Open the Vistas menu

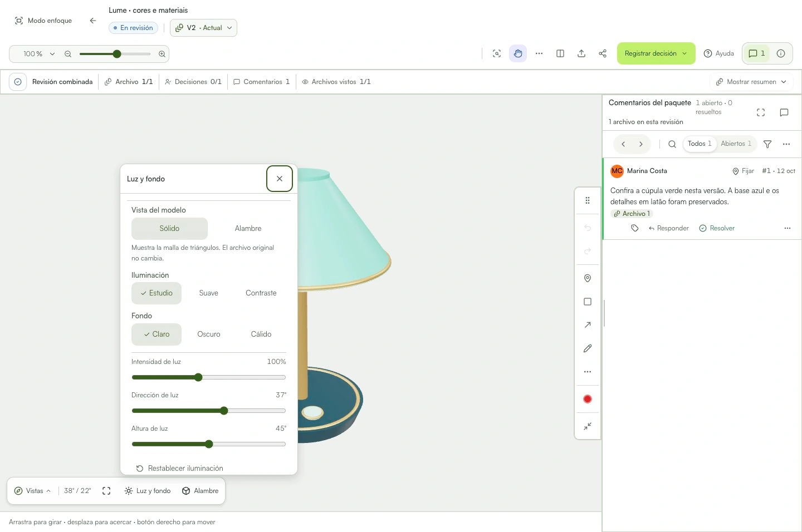(x=33, y=491)
